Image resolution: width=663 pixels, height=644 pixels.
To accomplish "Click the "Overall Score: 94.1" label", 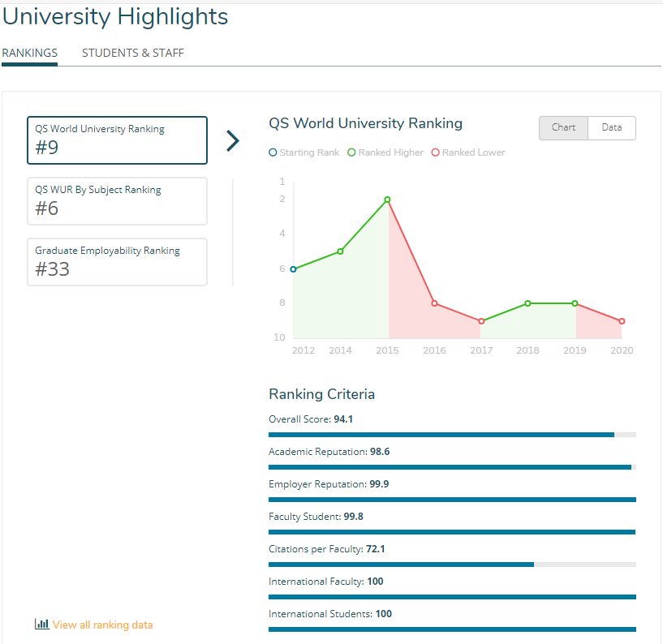I will tap(311, 419).
